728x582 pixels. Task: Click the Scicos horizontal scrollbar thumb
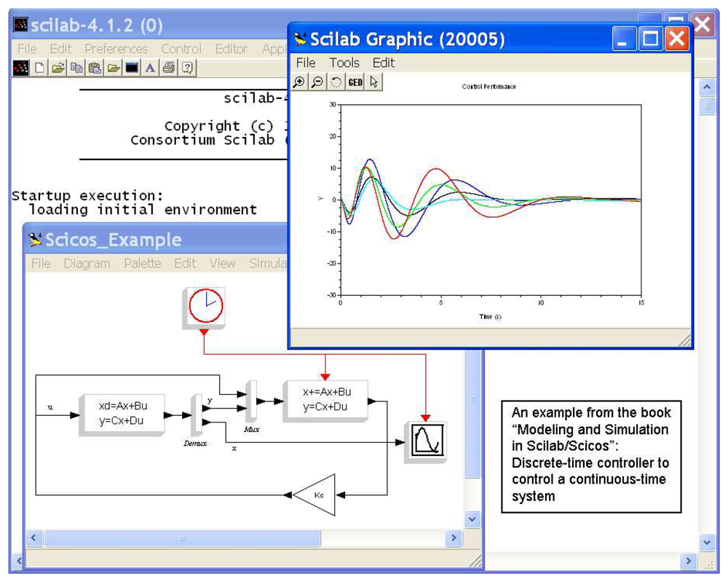pos(181,538)
